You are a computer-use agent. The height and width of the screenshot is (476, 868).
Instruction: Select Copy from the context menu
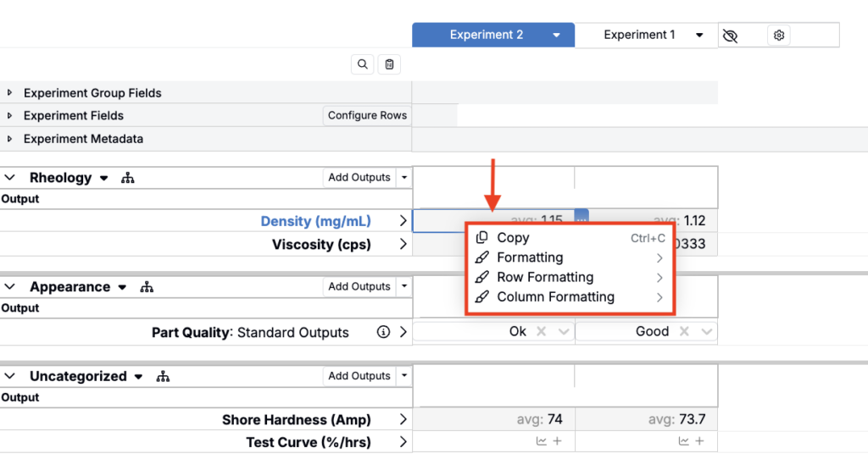[513, 238]
